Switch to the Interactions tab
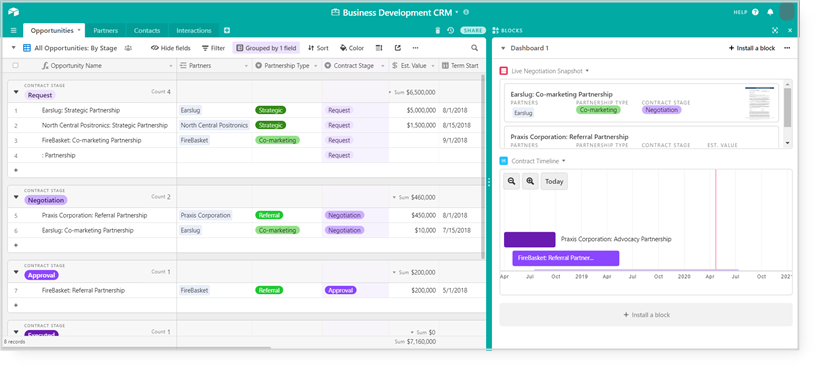Screen dimensions: 815x366 click(x=193, y=31)
